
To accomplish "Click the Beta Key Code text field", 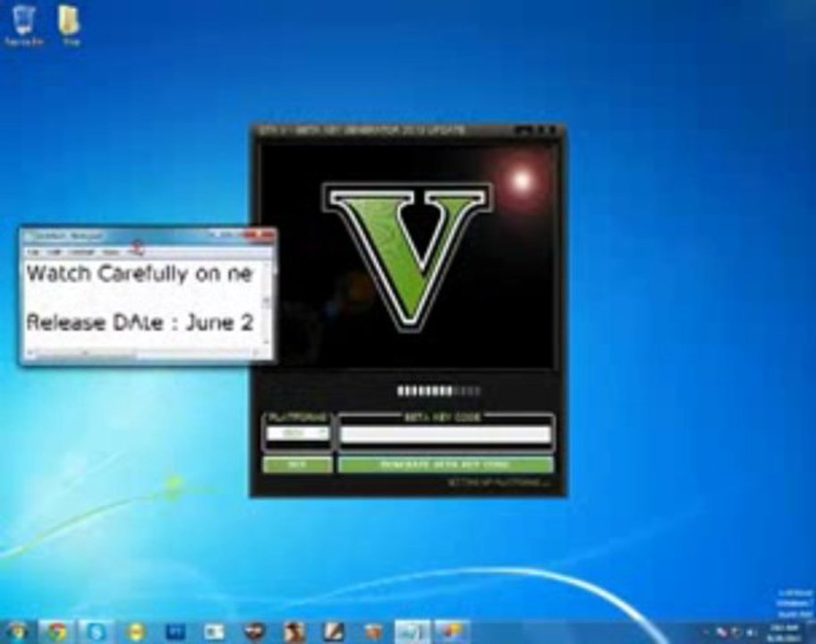I will click(x=446, y=434).
